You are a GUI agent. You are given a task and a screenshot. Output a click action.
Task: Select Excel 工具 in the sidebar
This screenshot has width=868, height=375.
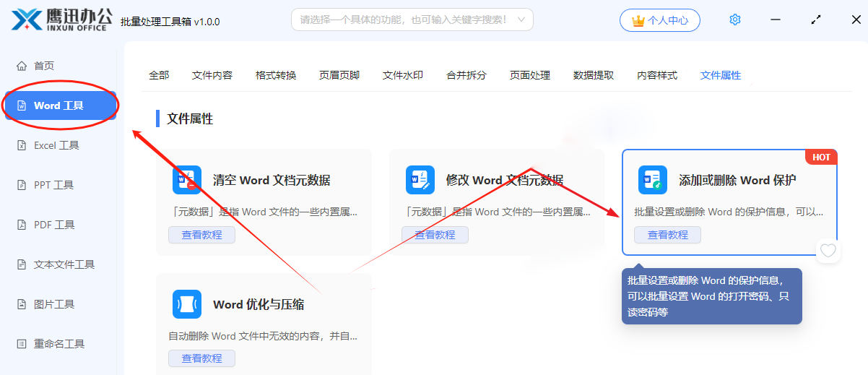click(61, 145)
